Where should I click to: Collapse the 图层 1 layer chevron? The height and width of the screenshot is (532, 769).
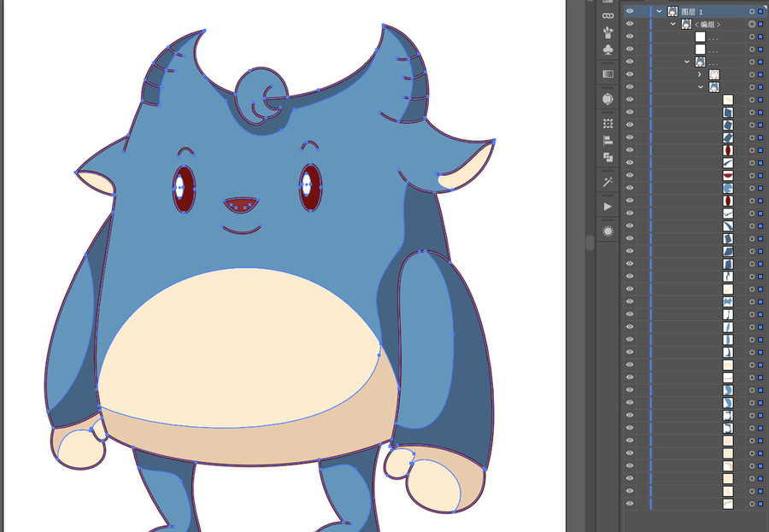[659, 11]
